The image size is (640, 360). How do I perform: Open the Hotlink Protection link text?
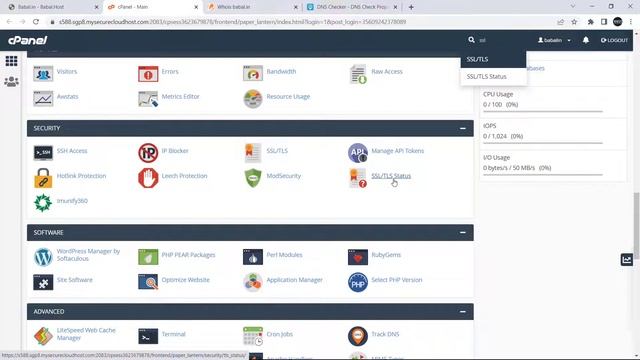[81, 176]
